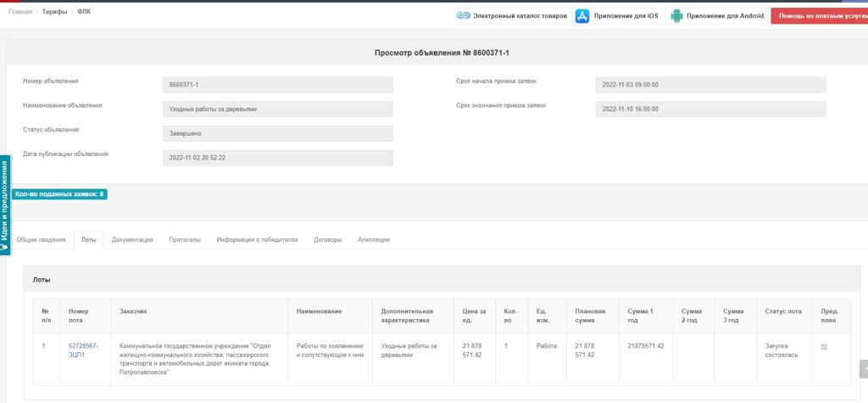Open the Апелляции tab
The image size is (868, 403).
tap(373, 240)
